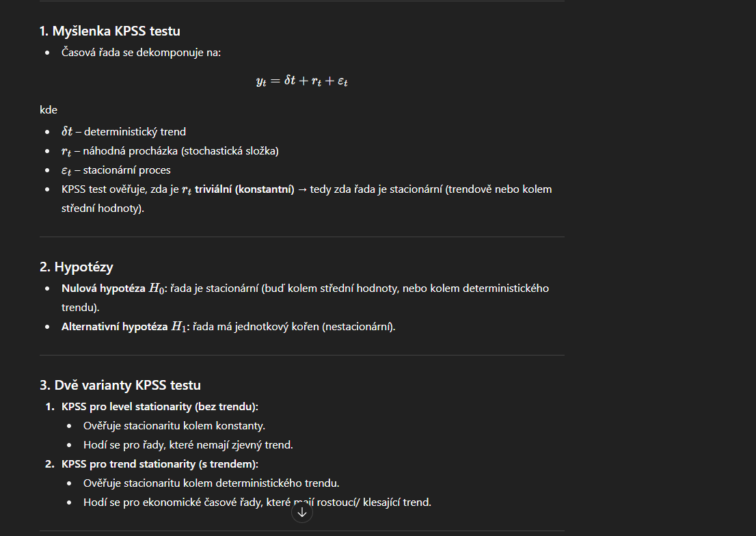Click the 'náhodná procházka' bullet line
This screenshot has width=756, height=536.
pyautogui.click(x=170, y=151)
